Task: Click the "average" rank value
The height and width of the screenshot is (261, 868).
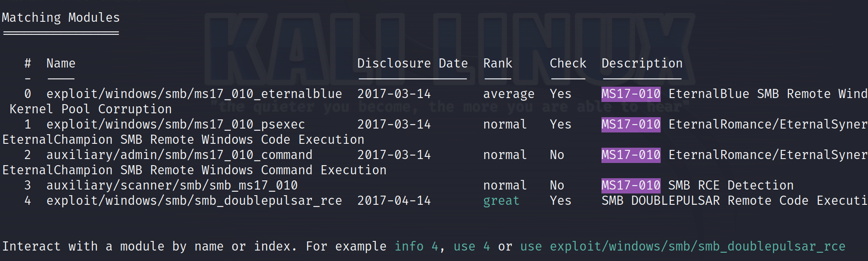Action: (508, 94)
